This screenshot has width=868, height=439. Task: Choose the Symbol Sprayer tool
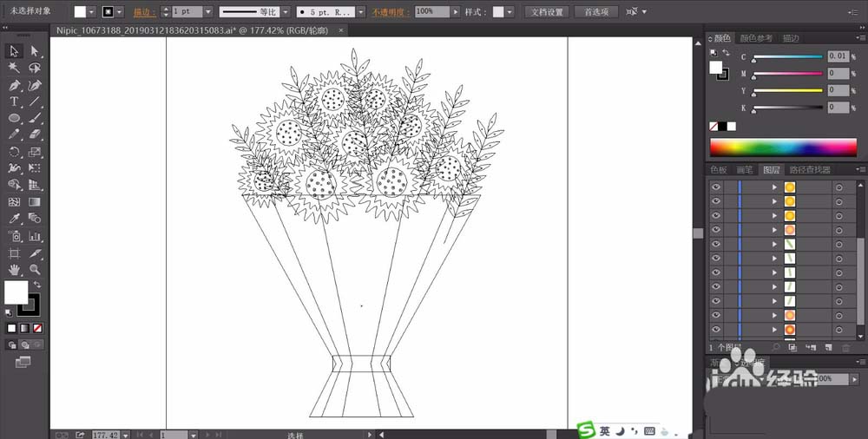(x=15, y=236)
